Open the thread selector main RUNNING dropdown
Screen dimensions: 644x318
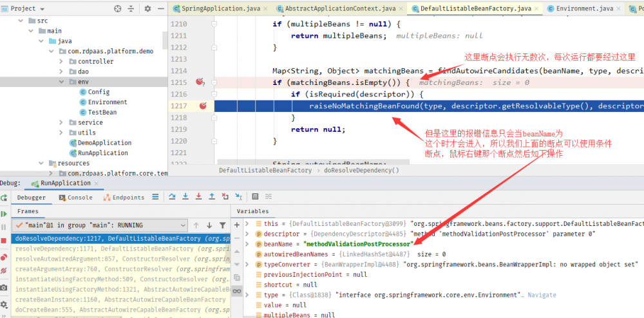pos(100,225)
